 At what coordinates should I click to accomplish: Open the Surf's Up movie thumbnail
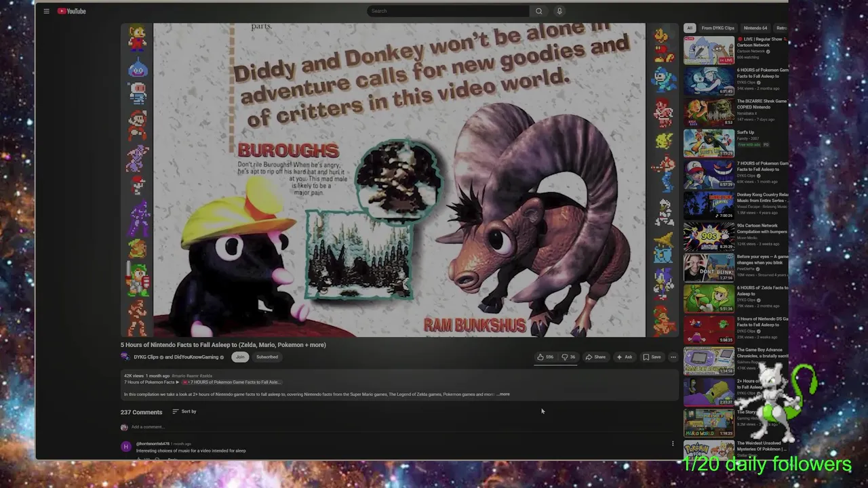pyautogui.click(x=709, y=144)
